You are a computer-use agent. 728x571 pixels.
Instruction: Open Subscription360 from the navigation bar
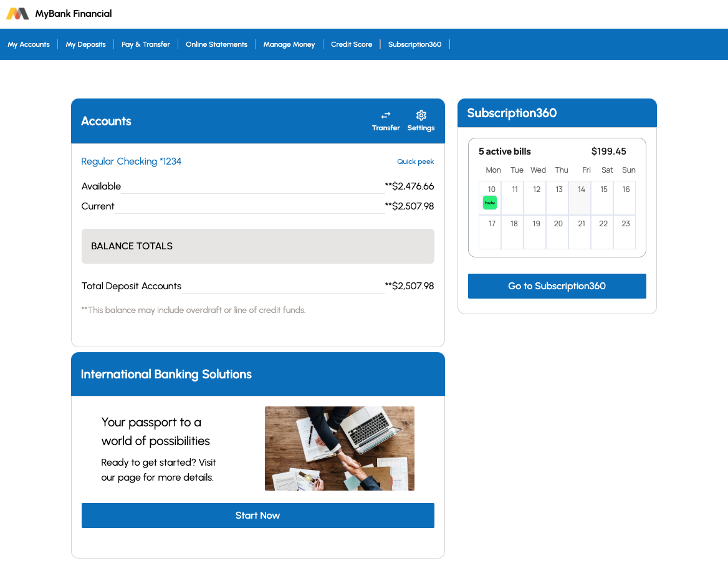(x=414, y=44)
